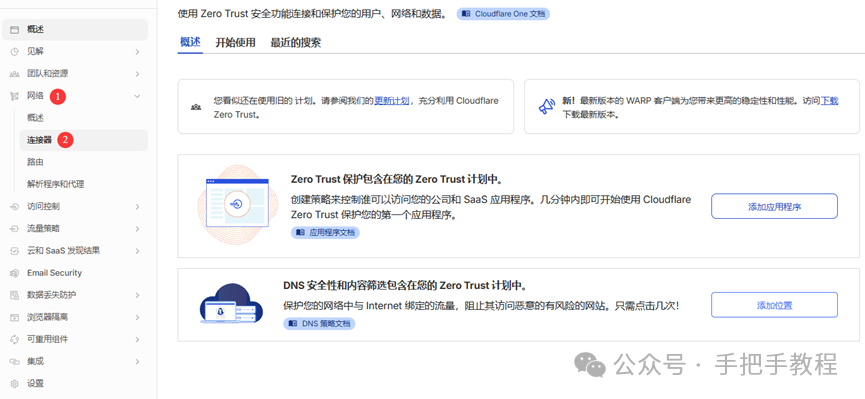The width and height of the screenshot is (865, 399).
Task: Collapse the 网络 section chevron
Action: coord(137,96)
